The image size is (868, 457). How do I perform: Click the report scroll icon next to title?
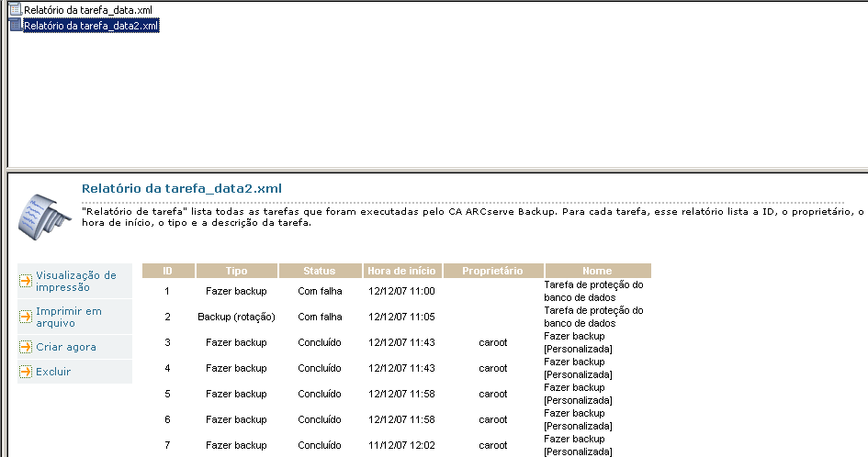pos(44,217)
